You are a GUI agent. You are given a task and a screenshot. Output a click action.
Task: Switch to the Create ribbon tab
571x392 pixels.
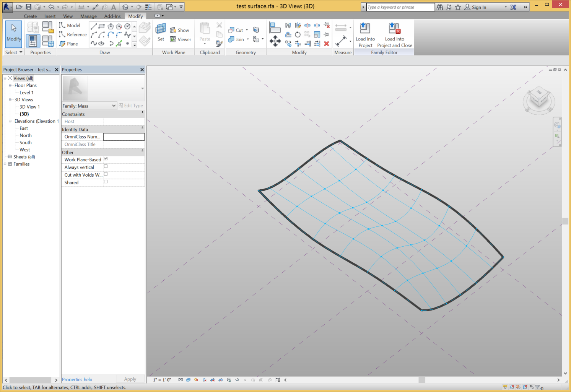tap(30, 16)
